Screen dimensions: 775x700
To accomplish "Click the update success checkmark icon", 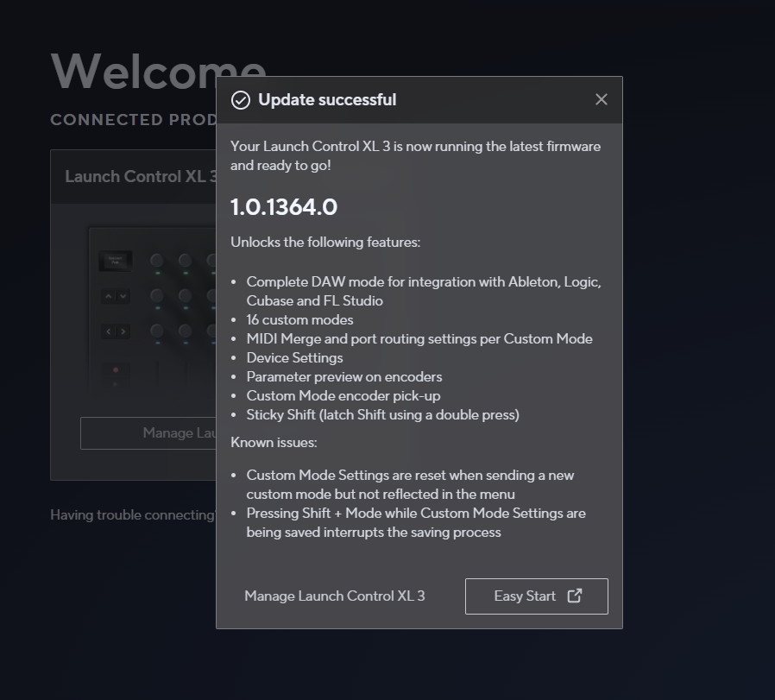I will tap(241, 100).
